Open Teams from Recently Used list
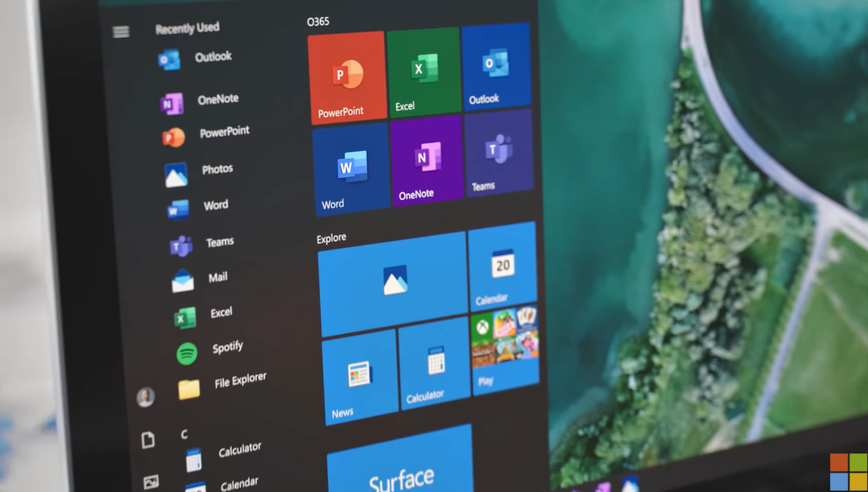 pos(202,244)
